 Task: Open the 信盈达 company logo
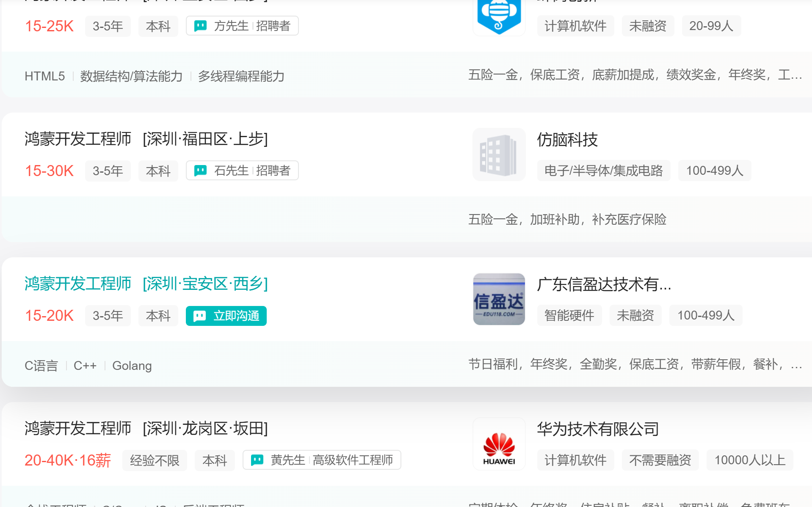499,299
